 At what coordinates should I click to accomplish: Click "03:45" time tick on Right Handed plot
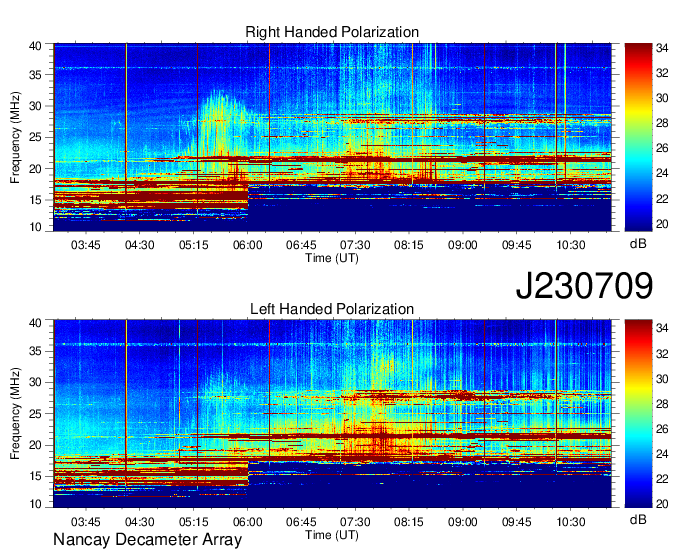click(85, 245)
